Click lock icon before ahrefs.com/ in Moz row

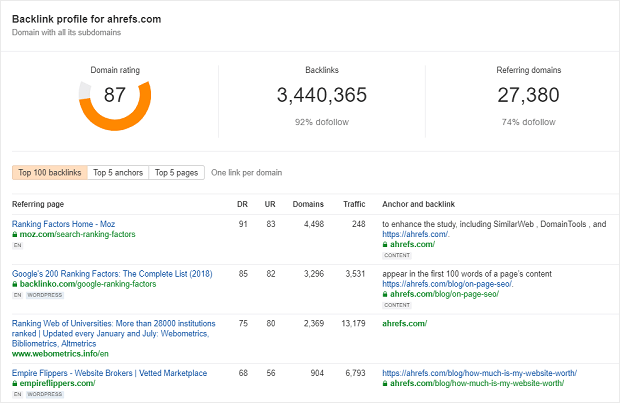[x=385, y=244]
